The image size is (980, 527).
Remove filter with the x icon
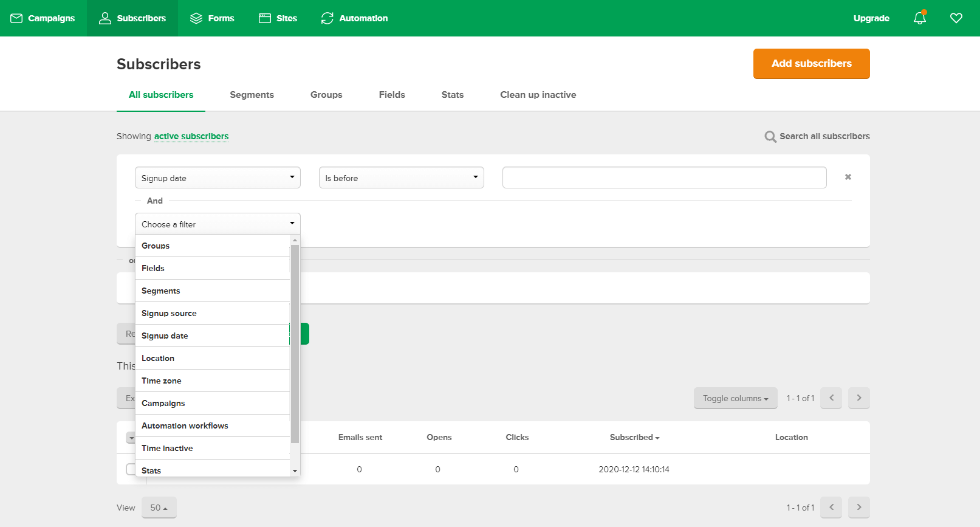coord(848,177)
